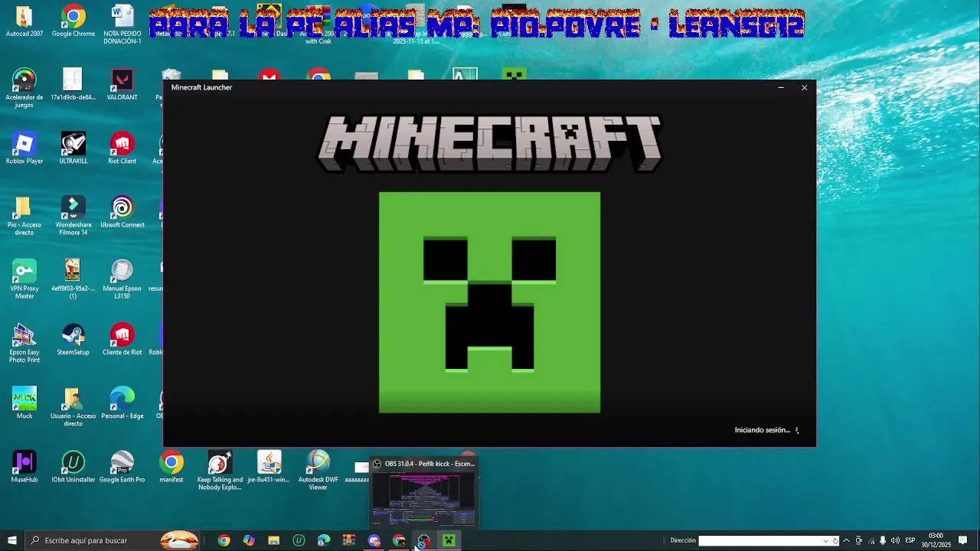Click the Minecraft creeper face image

[x=489, y=302]
